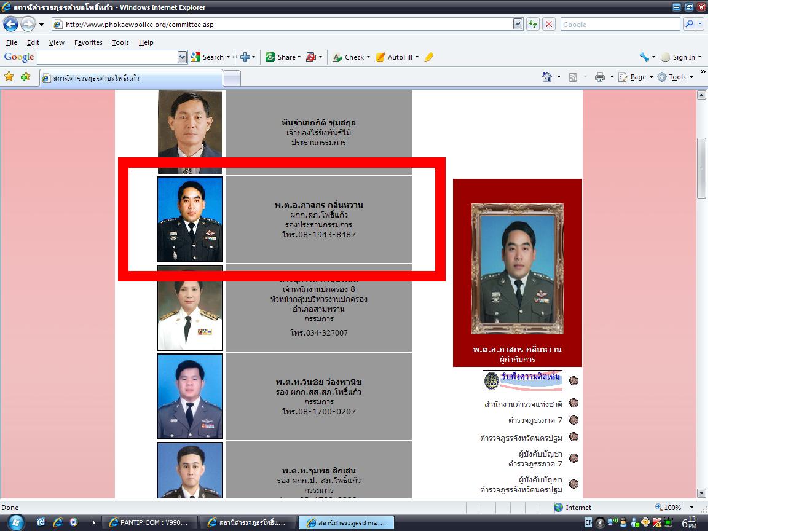This screenshot has height=531, width=812.
Task: Click Add to Favorites star-plus icon
Action: [25, 77]
